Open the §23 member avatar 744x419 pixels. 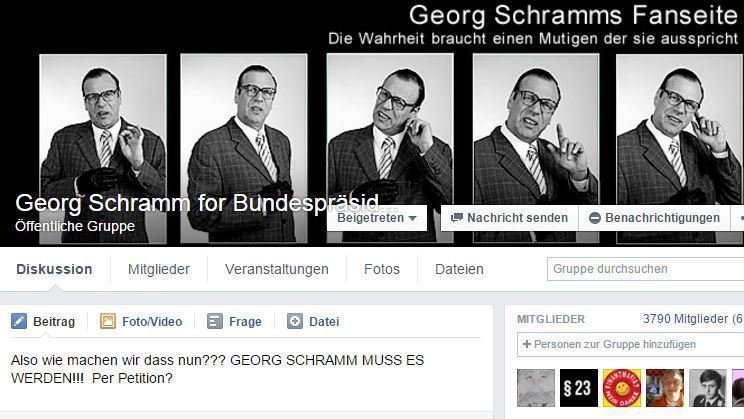click(x=578, y=388)
